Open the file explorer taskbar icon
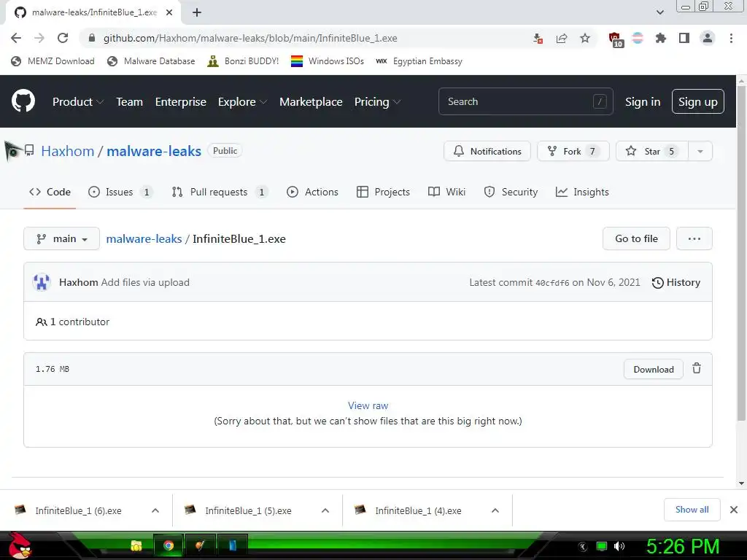This screenshot has width=747, height=560. pos(136,545)
